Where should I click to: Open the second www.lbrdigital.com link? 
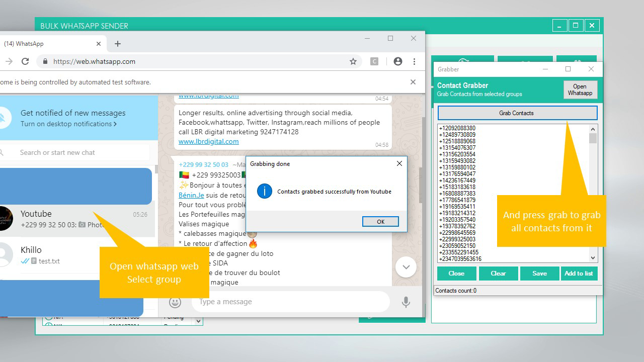click(x=208, y=141)
